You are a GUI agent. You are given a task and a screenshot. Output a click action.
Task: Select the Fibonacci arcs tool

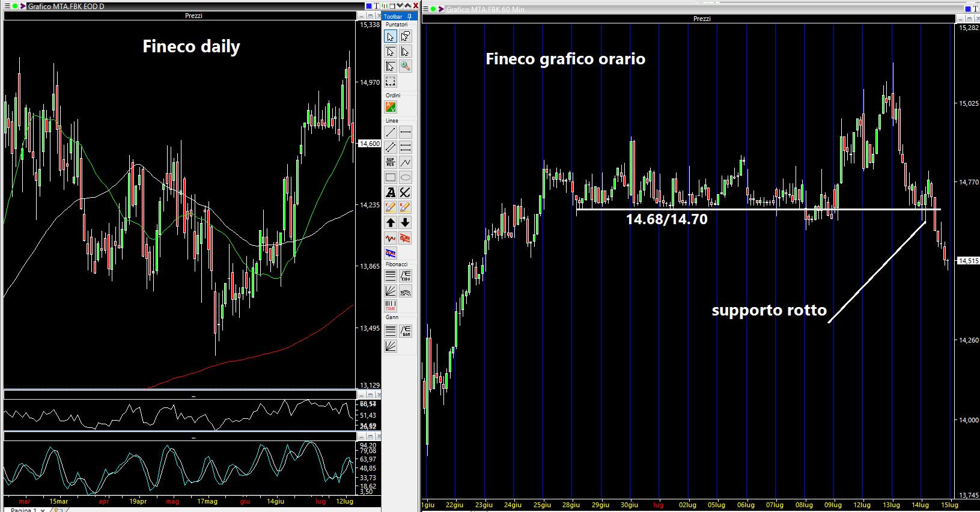point(406,291)
